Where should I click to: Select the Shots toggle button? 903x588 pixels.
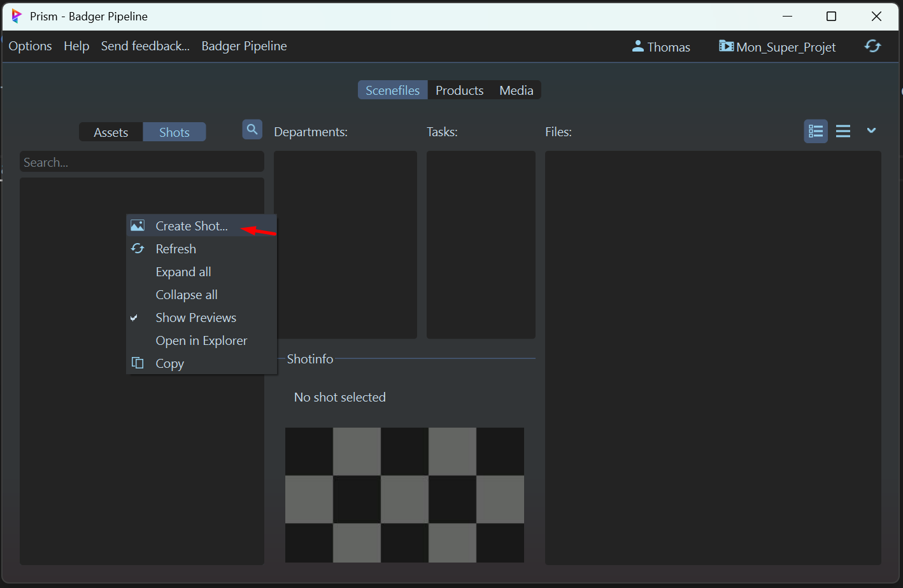click(x=174, y=132)
